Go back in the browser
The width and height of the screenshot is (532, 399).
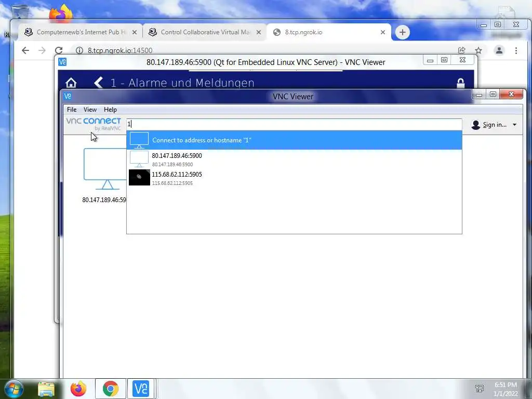pos(25,50)
